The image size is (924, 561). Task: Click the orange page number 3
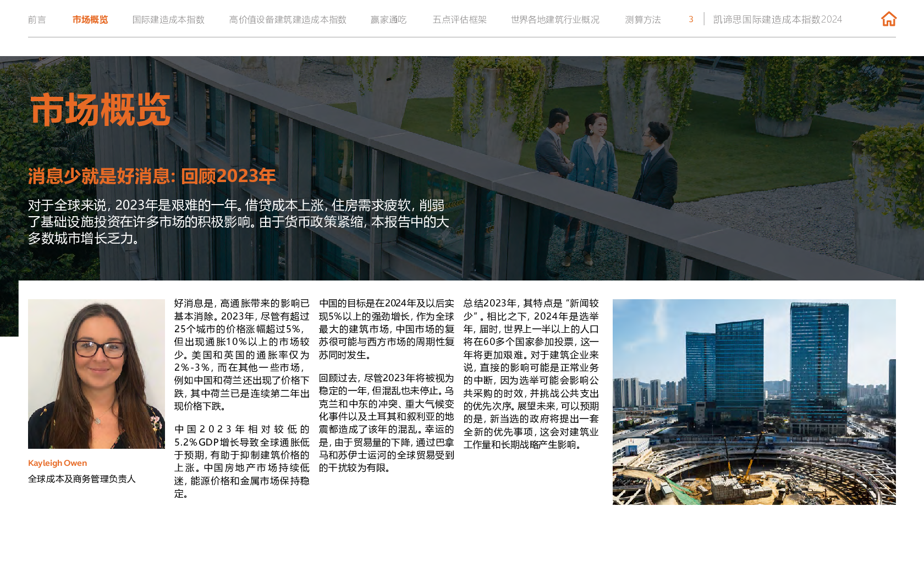point(691,19)
